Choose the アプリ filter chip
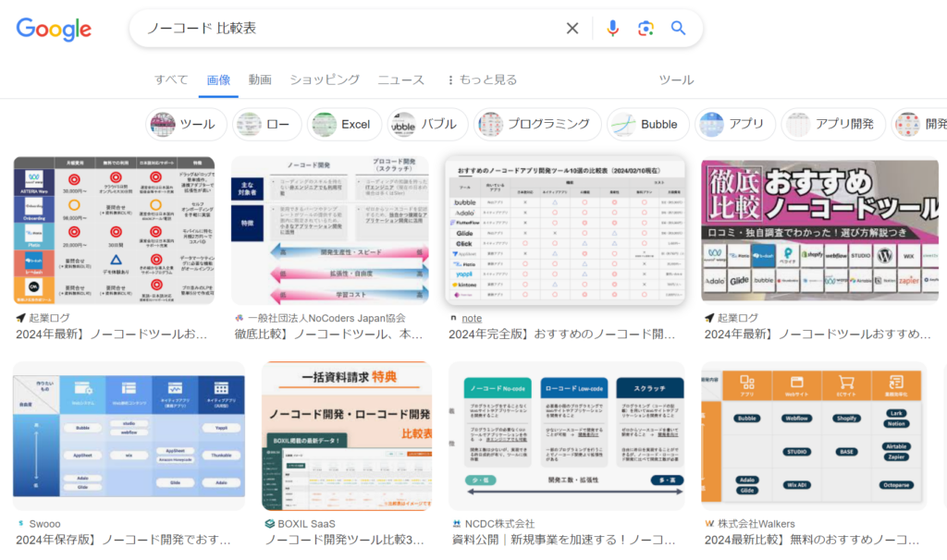The image size is (947, 560). 735,125
